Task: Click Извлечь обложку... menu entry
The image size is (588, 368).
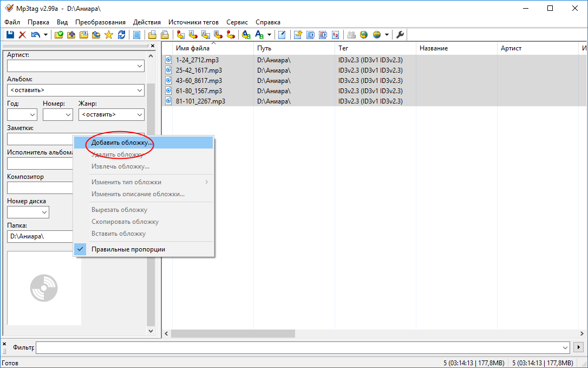Action: [143, 166]
